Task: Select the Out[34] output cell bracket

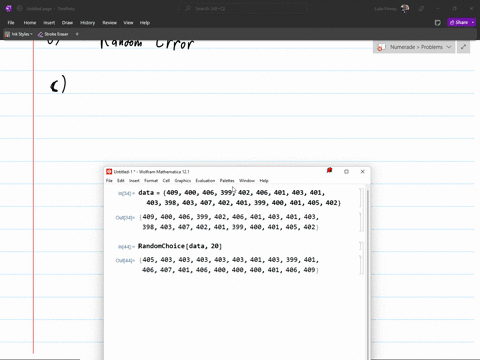Action: (361, 222)
